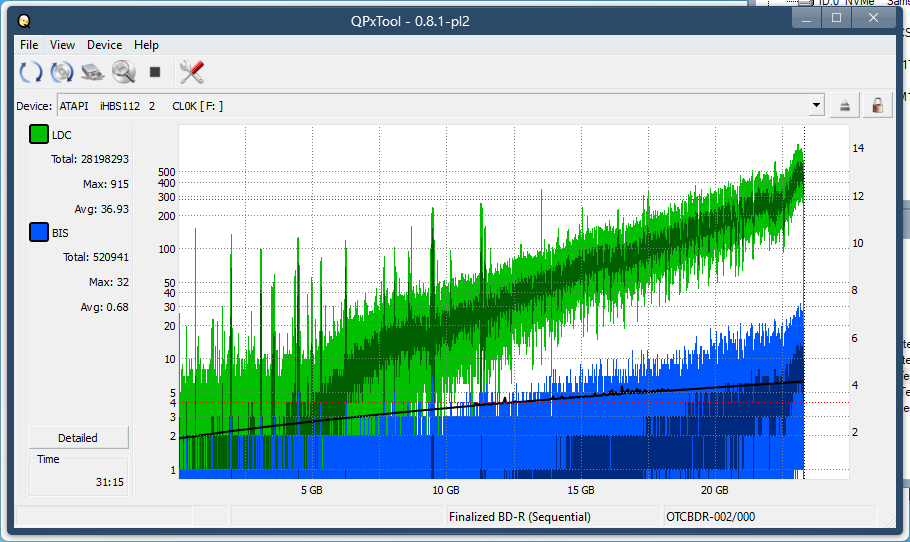Toggle the drive lock icon
910x542 pixels.
pyautogui.click(x=878, y=106)
